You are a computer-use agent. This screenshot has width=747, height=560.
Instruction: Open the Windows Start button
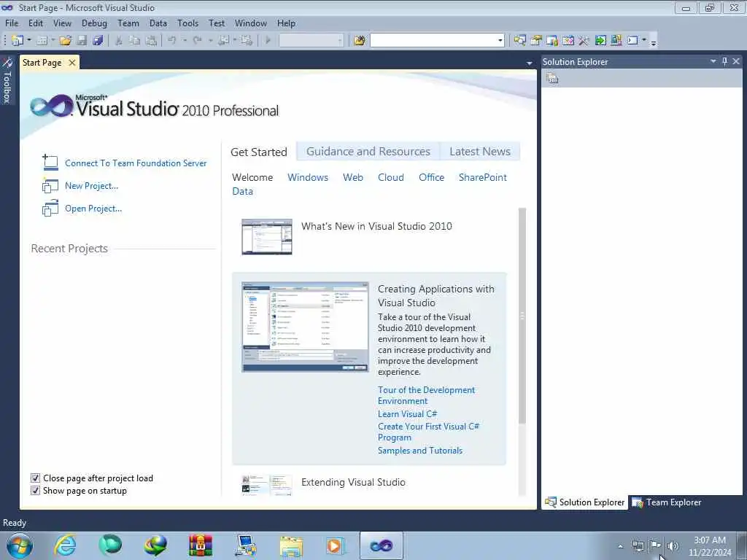point(19,545)
